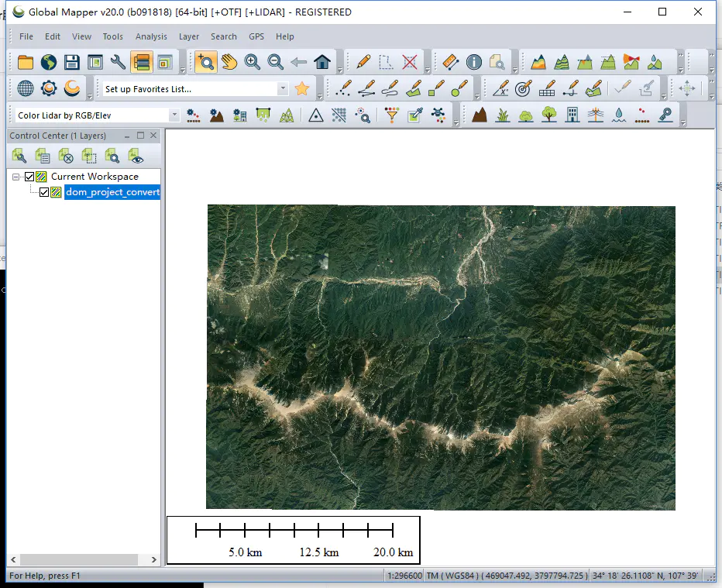Click the Zoom In magnifier icon
Screen dimensions: 722x588
pos(252,62)
